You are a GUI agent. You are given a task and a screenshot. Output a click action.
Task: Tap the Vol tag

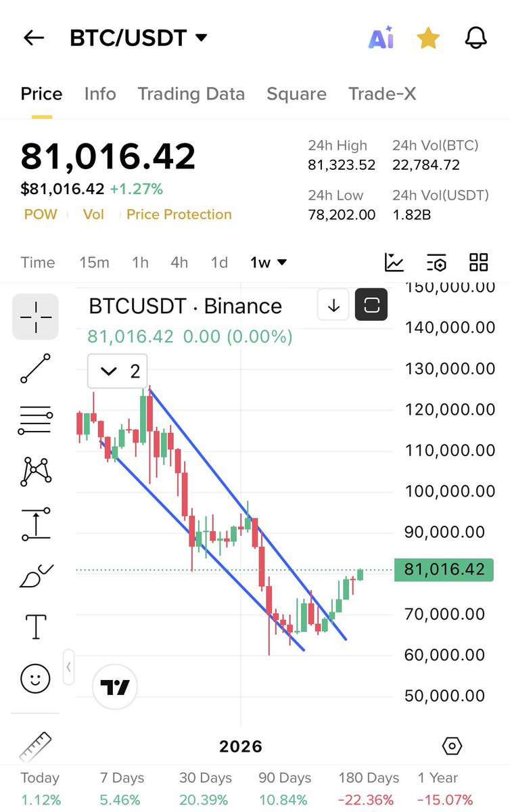pyautogui.click(x=93, y=215)
